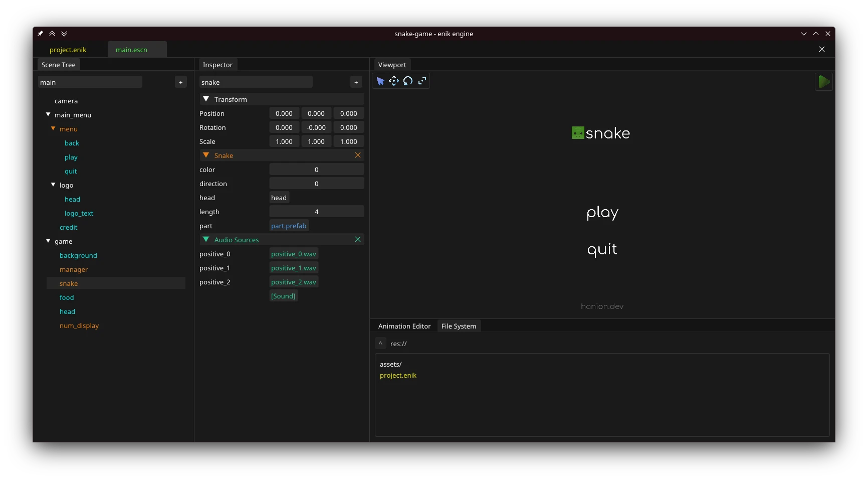Viewport: 868px width, 481px height.
Task: Navigate up a folder with the caret icon
Action: point(380,343)
